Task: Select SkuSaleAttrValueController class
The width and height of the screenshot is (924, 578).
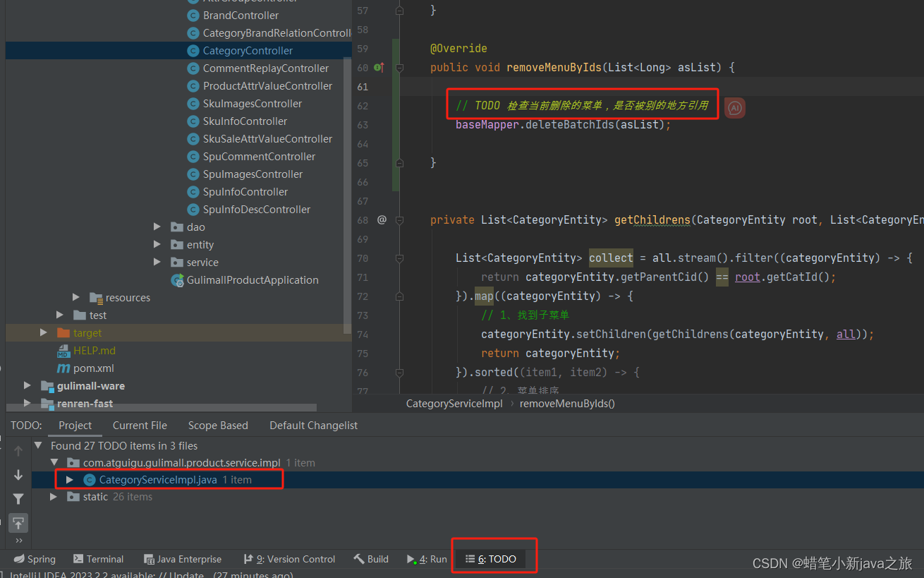Action: [267, 138]
